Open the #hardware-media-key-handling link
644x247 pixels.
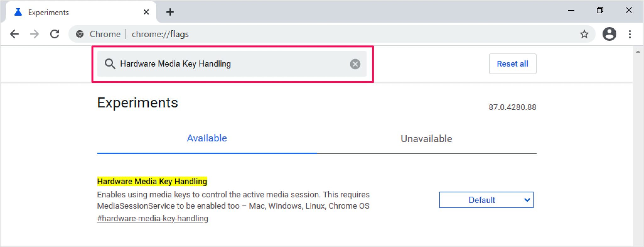(153, 218)
